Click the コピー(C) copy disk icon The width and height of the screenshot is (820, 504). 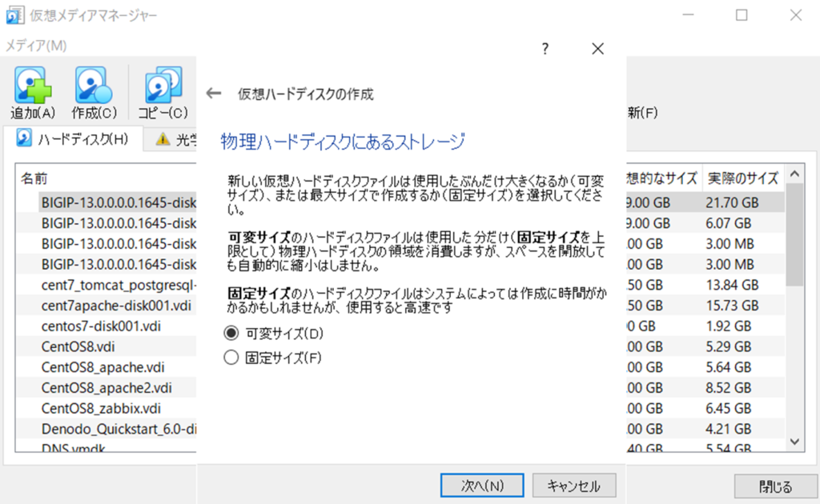[163, 86]
